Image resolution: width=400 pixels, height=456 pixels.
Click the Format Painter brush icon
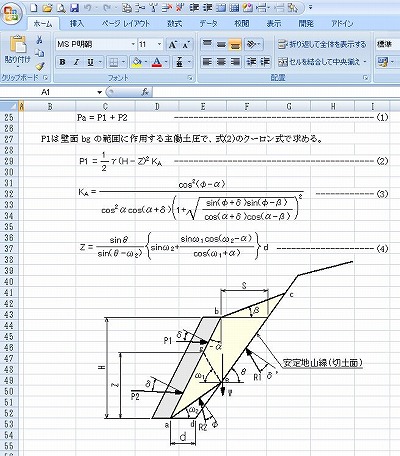coord(40,66)
